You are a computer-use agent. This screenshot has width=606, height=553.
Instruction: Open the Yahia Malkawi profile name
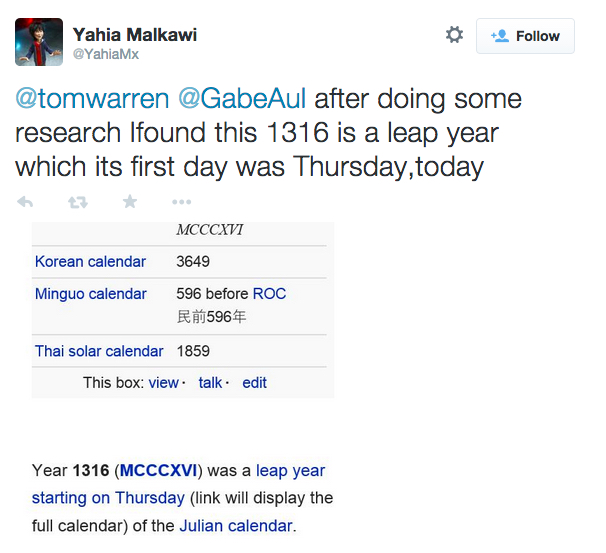(135, 34)
